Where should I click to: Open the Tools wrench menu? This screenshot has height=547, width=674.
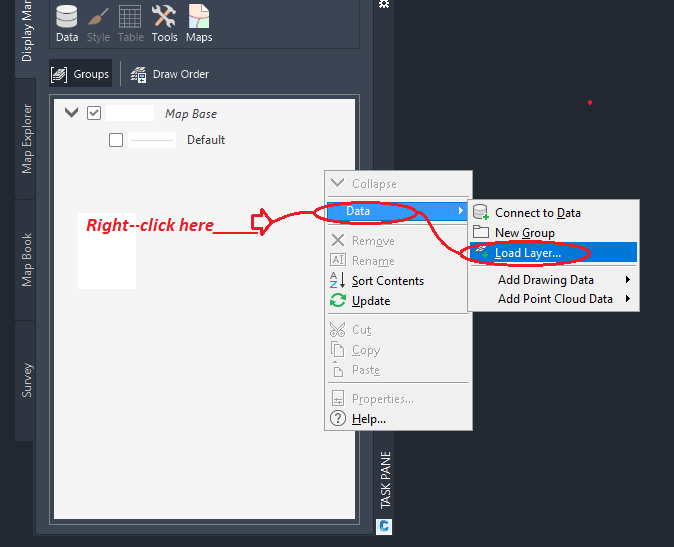tap(164, 24)
